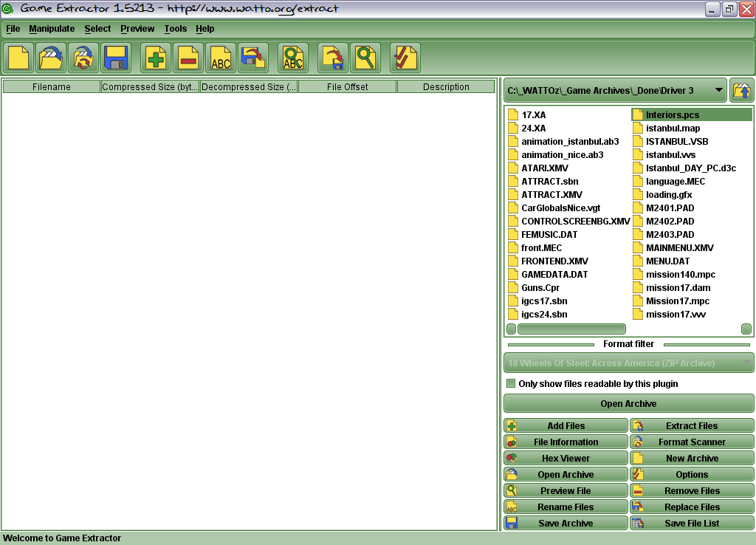Click the New Archive icon in the top toolbar
The height and width of the screenshot is (545, 756).
pos(18,58)
